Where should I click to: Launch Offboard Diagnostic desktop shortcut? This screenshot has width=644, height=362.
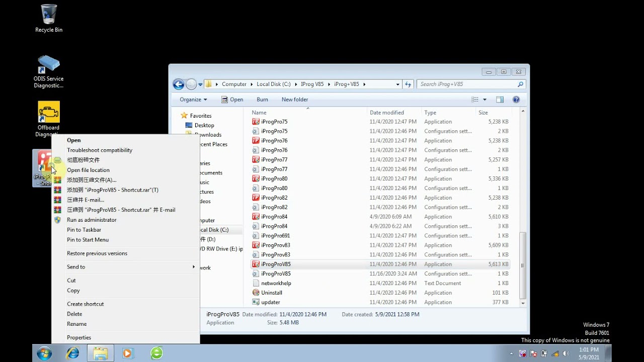tap(49, 119)
